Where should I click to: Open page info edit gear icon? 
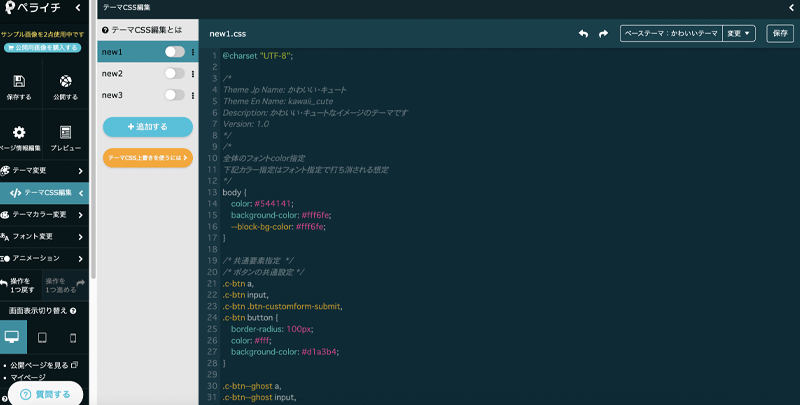coord(19,132)
